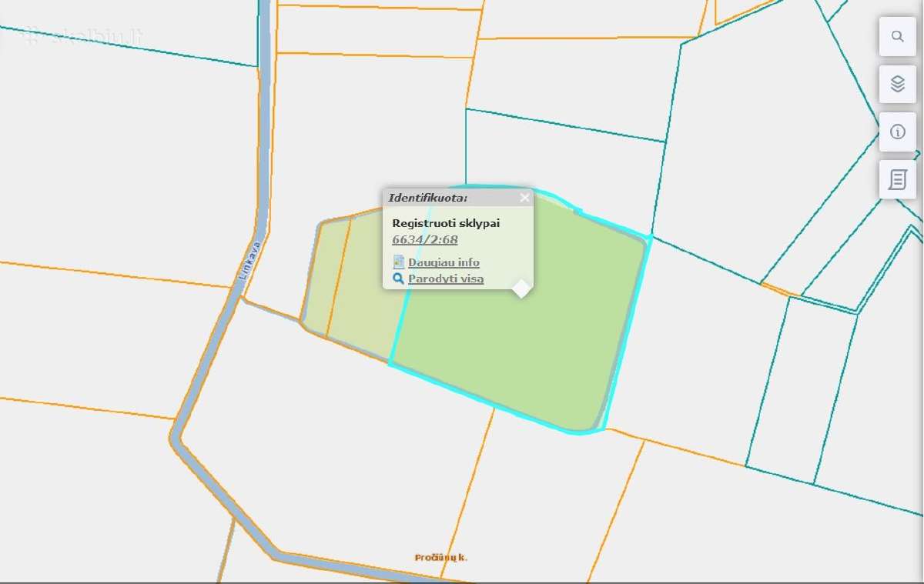
Task: Open parcel link 6634/2:68
Action: pos(425,239)
